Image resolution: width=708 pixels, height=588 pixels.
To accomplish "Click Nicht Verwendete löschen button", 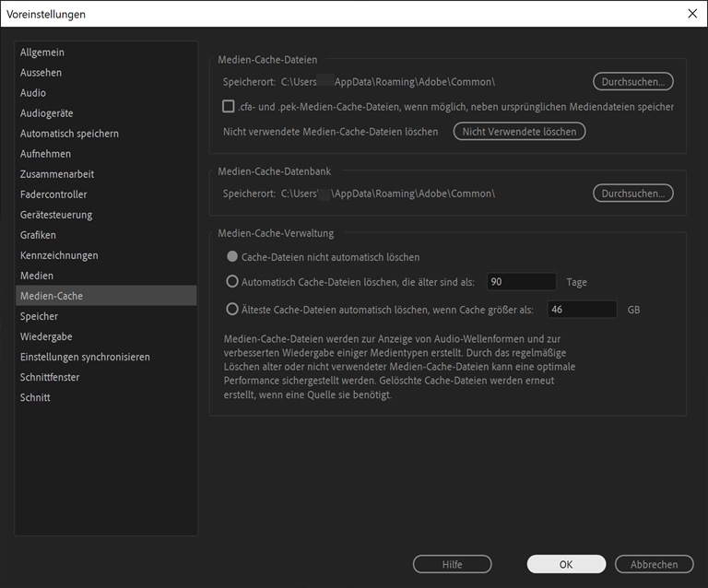I will [x=519, y=131].
